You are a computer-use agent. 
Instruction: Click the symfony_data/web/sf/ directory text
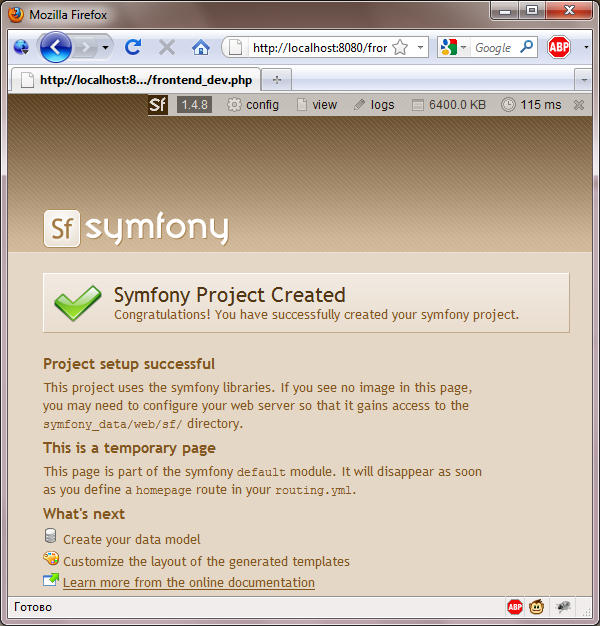click(x=113, y=424)
